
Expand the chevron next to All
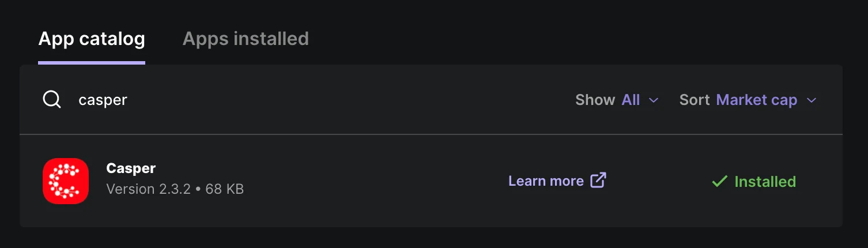tap(654, 100)
